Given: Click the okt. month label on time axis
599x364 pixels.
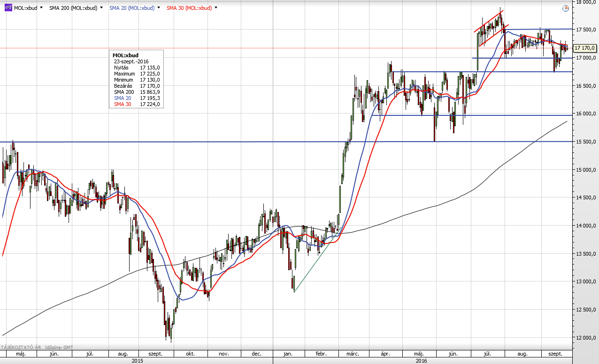Looking at the screenshot, I should (190, 354).
